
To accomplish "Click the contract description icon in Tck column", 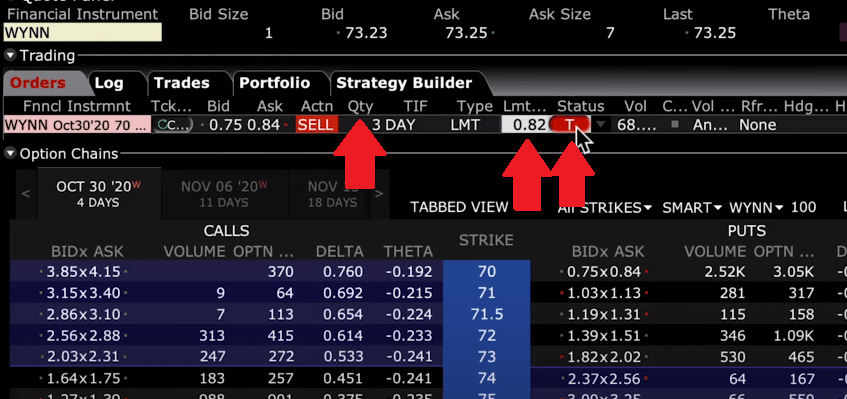I will pyautogui.click(x=172, y=125).
